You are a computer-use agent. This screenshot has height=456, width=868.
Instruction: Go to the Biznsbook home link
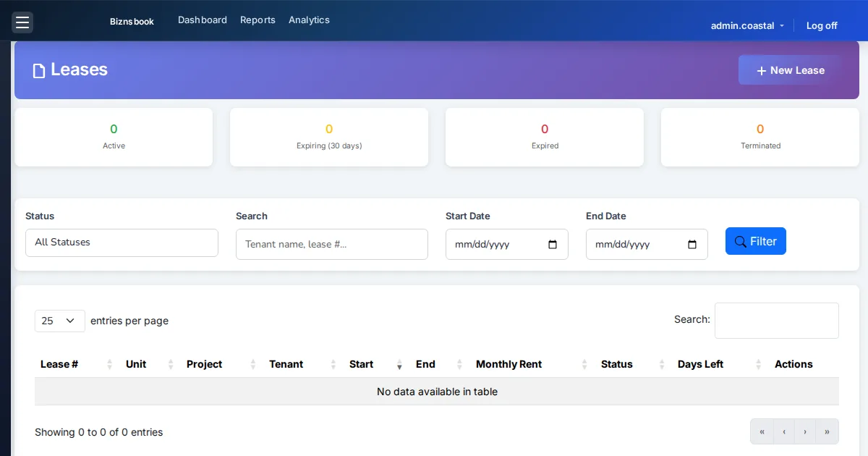(132, 22)
